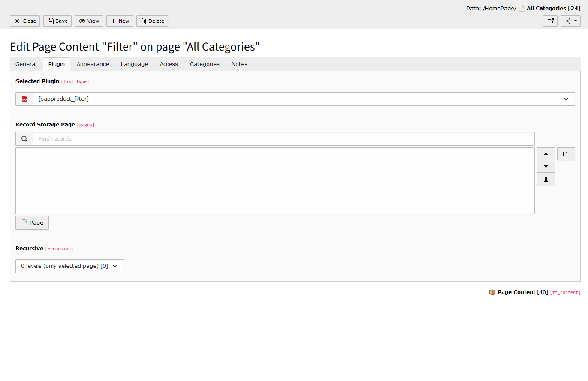
Task: Move selected record down with arrow
Action: [x=546, y=166]
